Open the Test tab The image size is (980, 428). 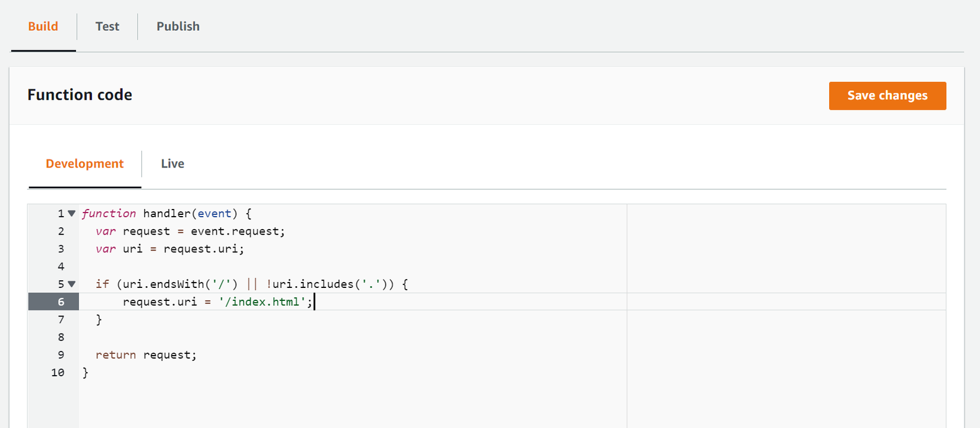tap(107, 27)
